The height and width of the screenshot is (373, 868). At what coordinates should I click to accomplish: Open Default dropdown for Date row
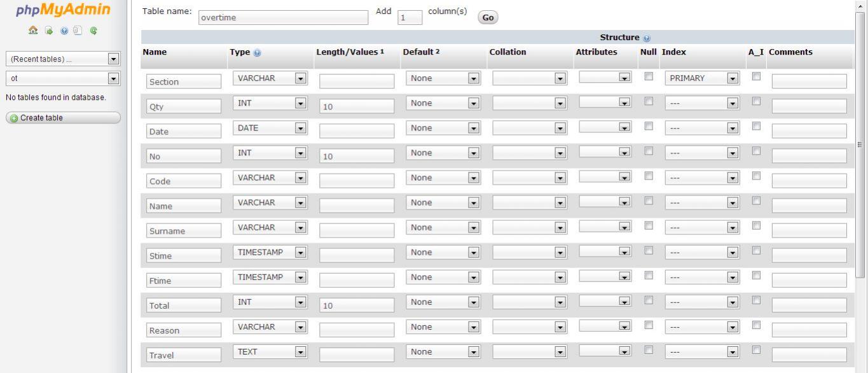tap(443, 128)
